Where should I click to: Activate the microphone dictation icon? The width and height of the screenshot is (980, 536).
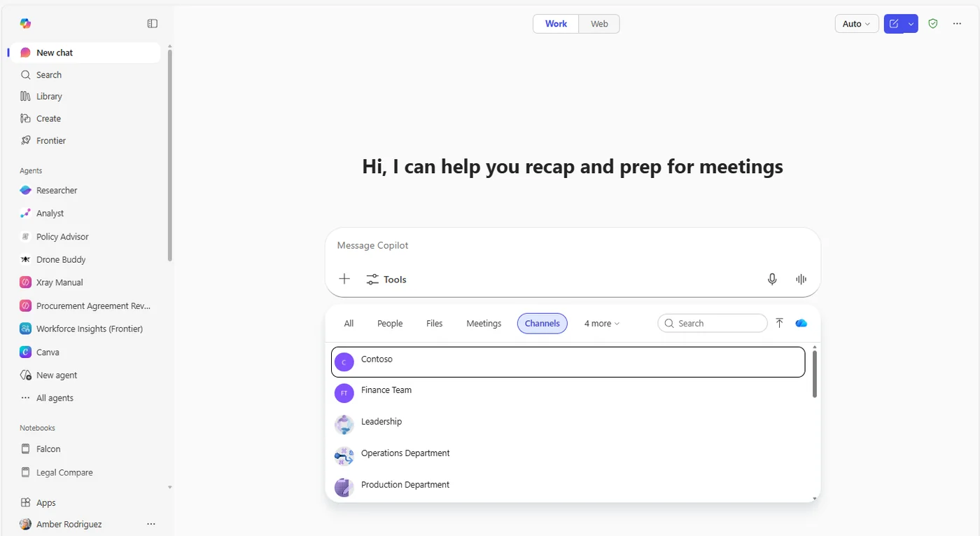(x=772, y=279)
